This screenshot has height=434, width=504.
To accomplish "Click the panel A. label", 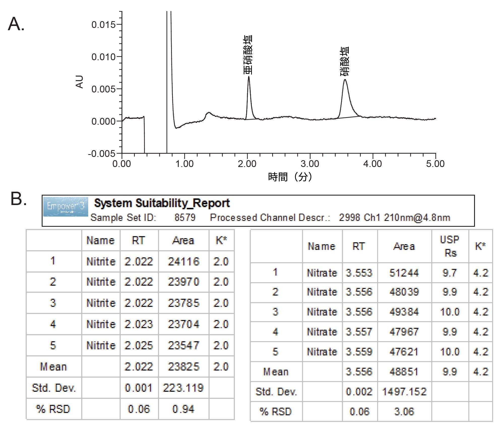I will pyautogui.click(x=16, y=24).
